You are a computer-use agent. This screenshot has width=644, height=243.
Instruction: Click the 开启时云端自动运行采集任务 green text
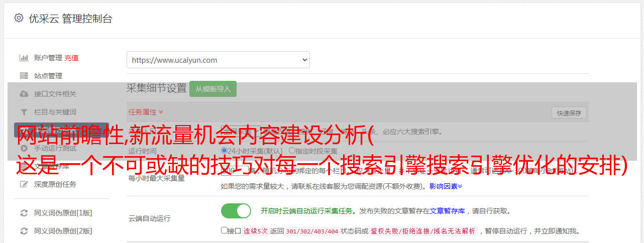pyautogui.click(x=306, y=211)
